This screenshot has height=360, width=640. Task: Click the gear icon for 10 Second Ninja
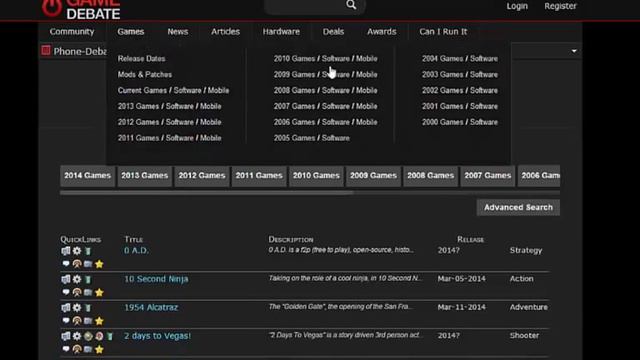point(77,279)
